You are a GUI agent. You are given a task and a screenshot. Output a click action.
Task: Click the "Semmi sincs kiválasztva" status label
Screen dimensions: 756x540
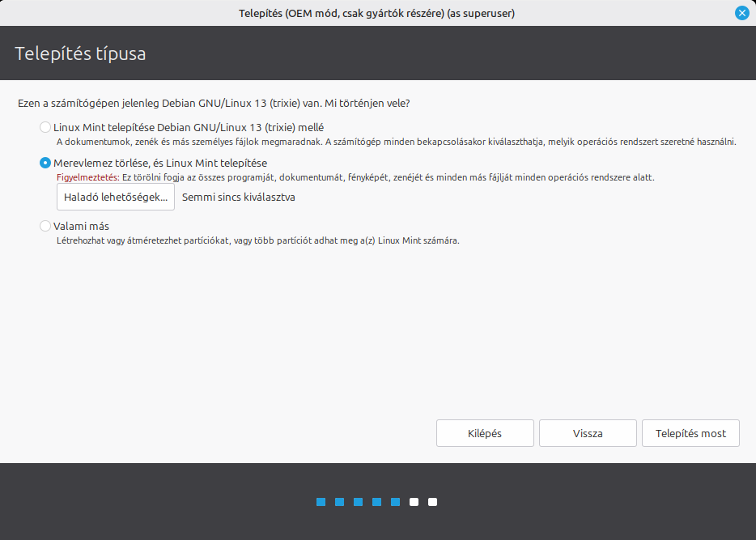(238, 197)
